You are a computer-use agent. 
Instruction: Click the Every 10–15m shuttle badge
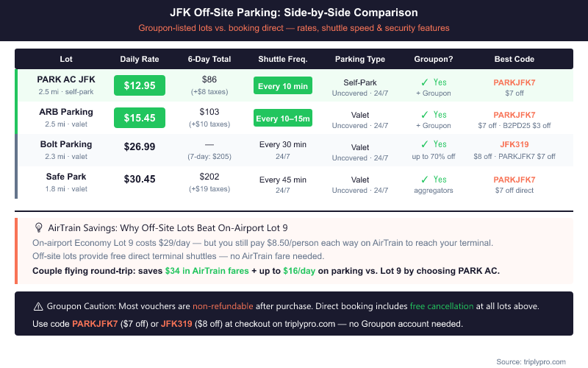pyautogui.click(x=283, y=118)
